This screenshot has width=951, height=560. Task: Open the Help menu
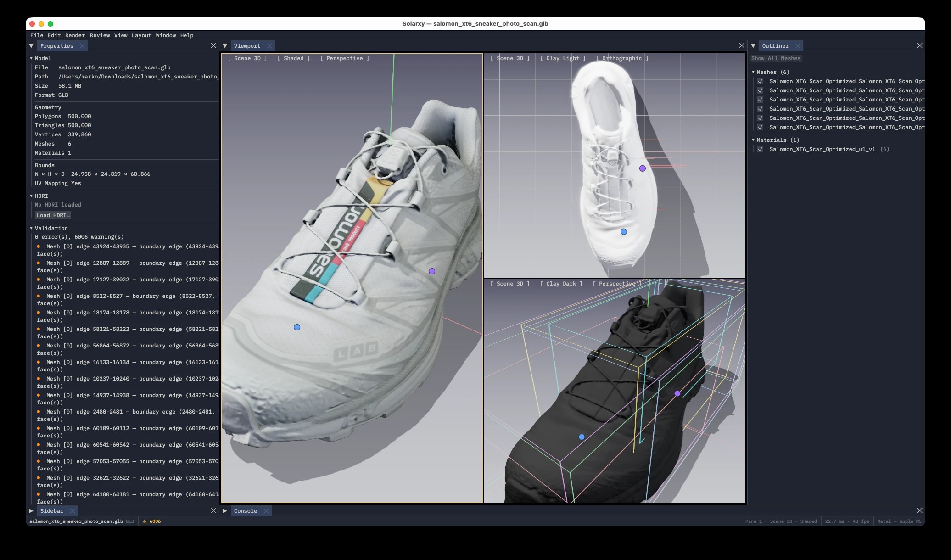point(187,35)
